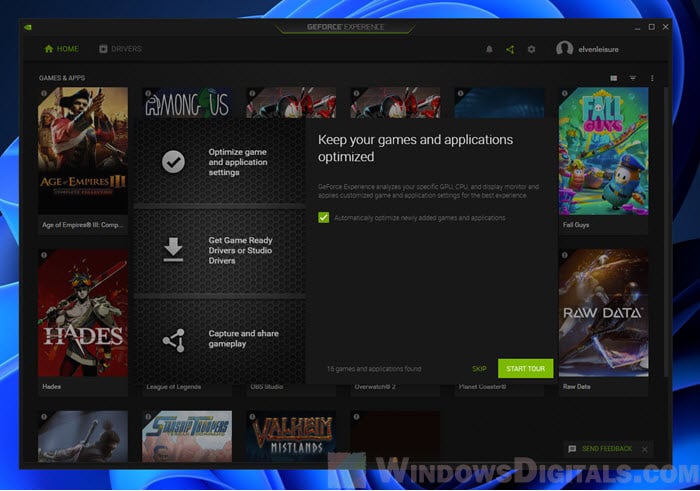The image size is (700, 491).
Task: Click the Send Feedback chat icon
Action: 572,449
